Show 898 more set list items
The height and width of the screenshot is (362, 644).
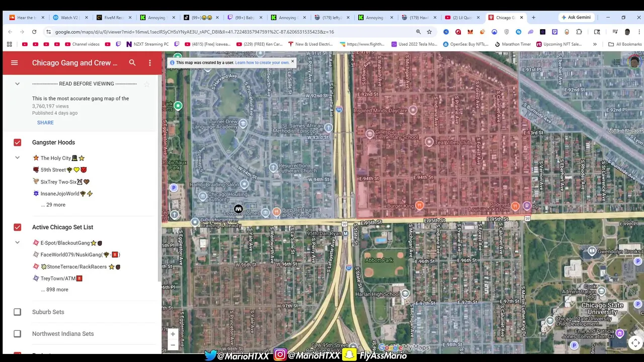click(x=54, y=290)
